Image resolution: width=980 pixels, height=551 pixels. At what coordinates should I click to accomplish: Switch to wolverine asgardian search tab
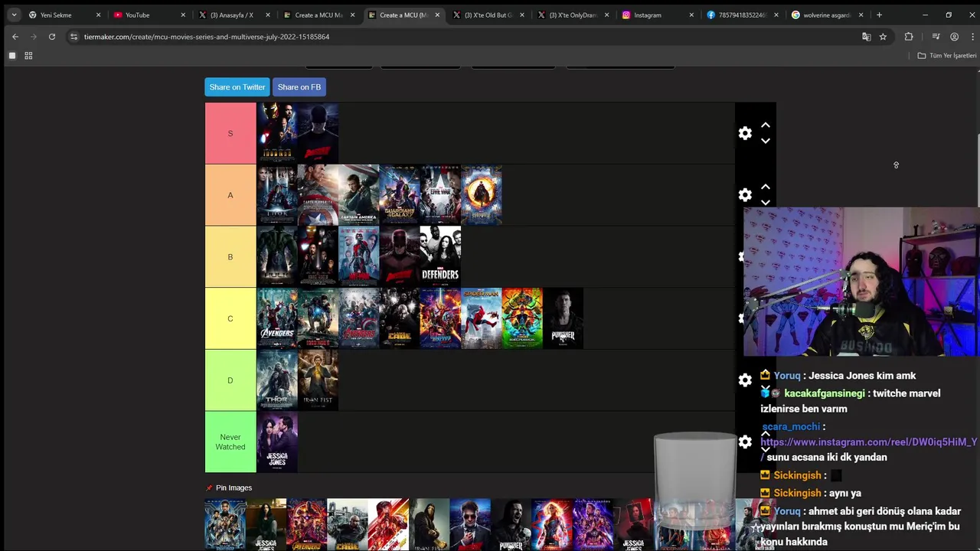(828, 15)
